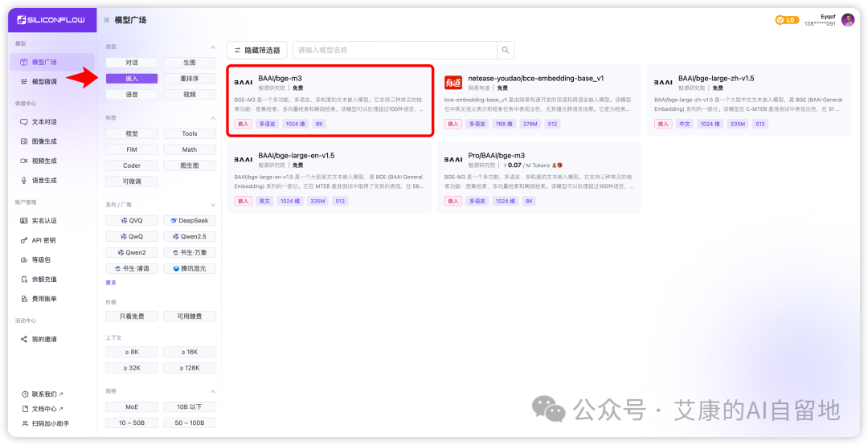Open the free BAAI/bge-m3 model card

click(330, 100)
